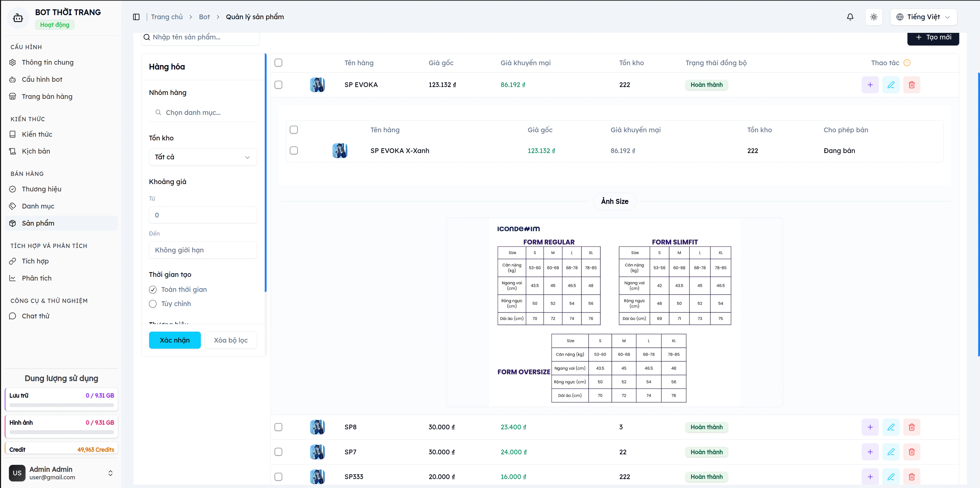Tick the SP EVOKA X-Xanh variant checkbox
980x488 pixels.
pos(294,150)
